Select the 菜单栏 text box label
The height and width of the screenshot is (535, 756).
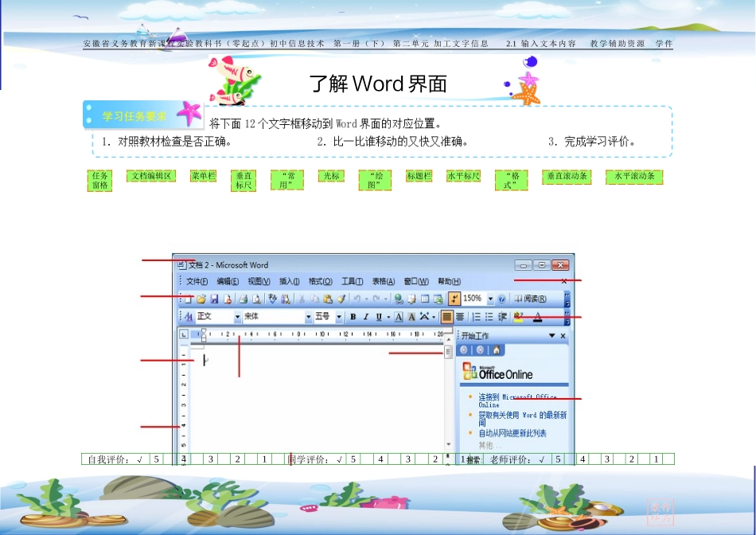(x=203, y=176)
